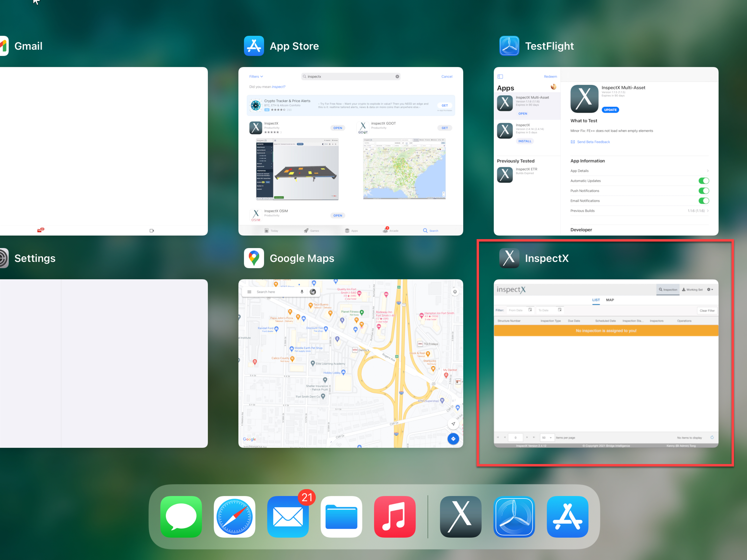The width and height of the screenshot is (747, 560).
Task: Tap the location arrow in Google Maps
Action: point(453,424)
